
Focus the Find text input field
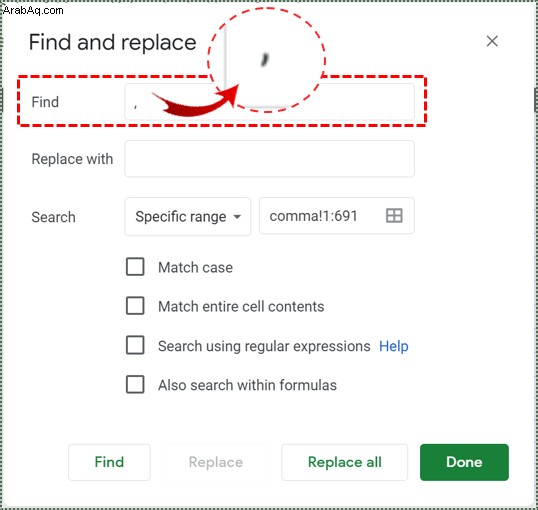pos(269,102)
